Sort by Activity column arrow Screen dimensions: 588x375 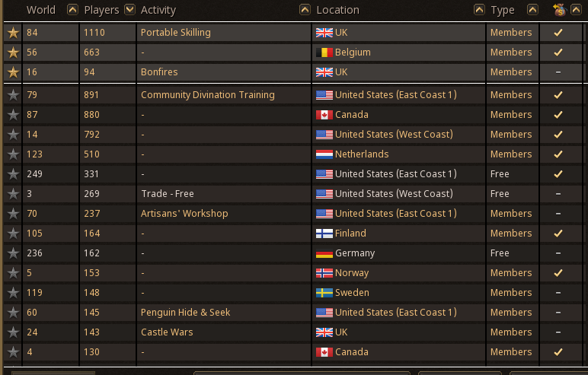(305, 10)
